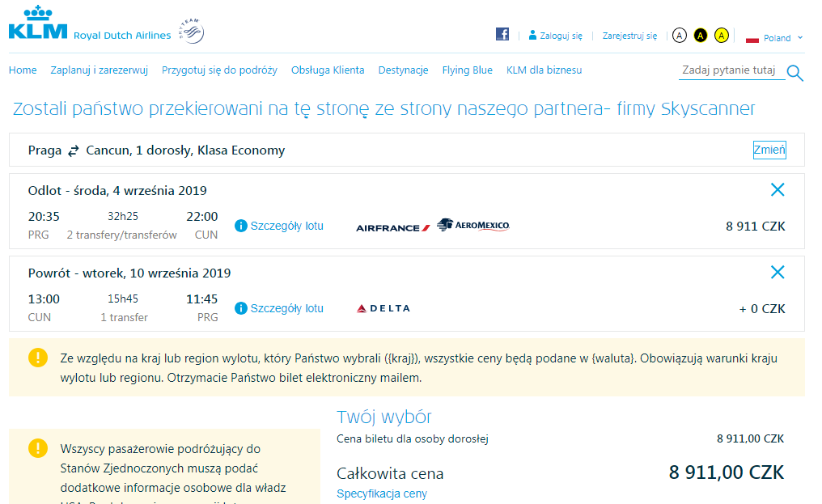Click Odlot - środa, 4 września 2019 heading
The image size is (822, 504).
point(117,190)
